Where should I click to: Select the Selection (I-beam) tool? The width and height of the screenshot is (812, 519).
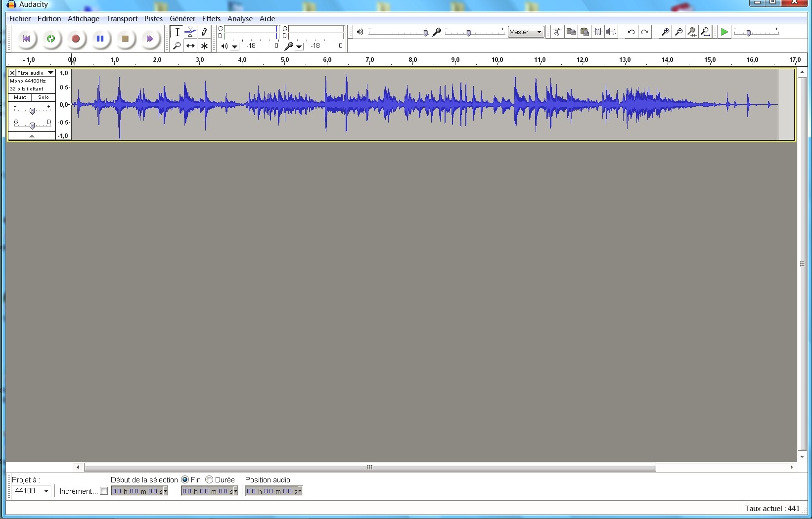(x=177, y=32)
